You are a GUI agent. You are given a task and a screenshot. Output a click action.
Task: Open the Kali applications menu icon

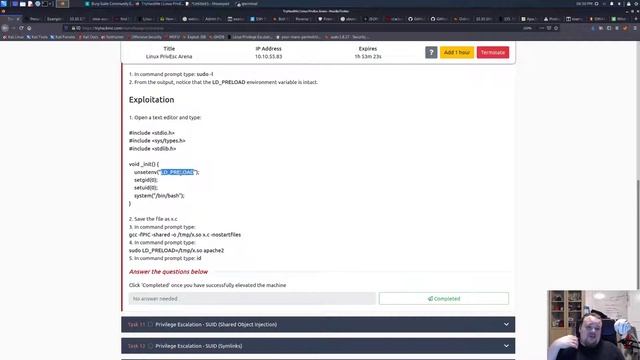(4, 4)
